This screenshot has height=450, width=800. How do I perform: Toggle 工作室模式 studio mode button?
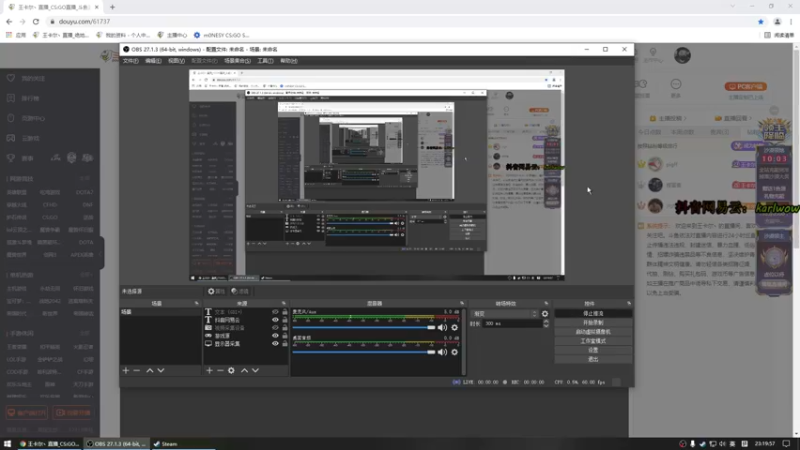(593, 341)
